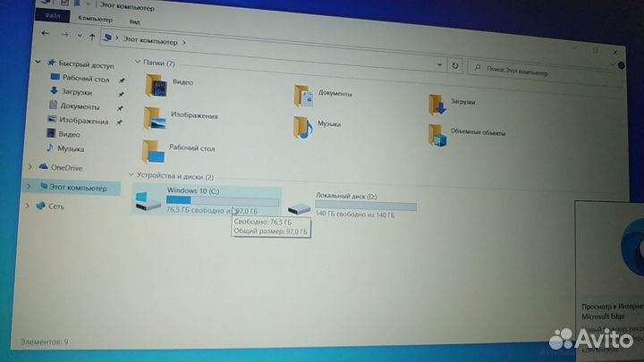The width and height of the screenshot is (644, 362).
Task: Expand the Этот компьютер tree node
Action: [29, 186]
